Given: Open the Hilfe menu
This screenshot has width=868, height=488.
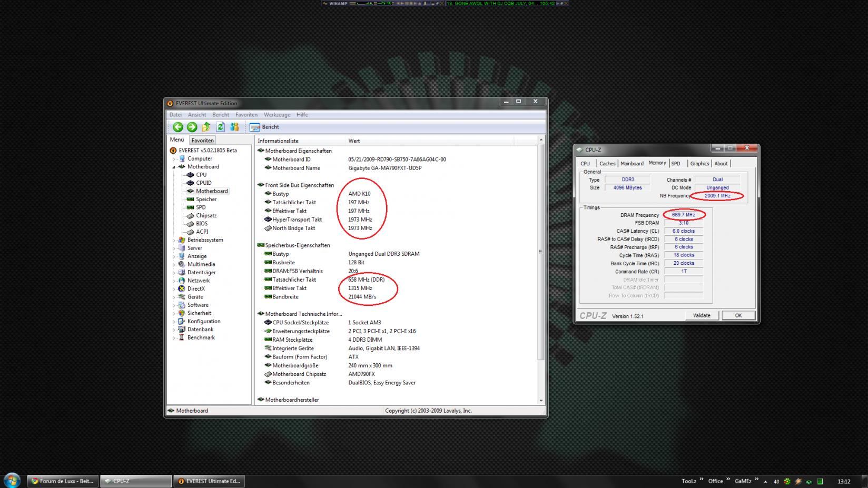Looking at the screenshot, I should [x=302, y=115].
